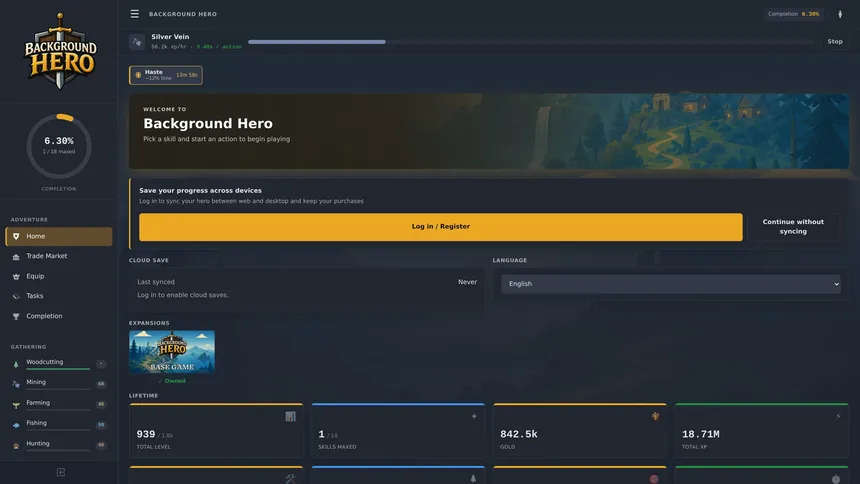The height and width of the screenshot is (484, 860).
Task: Open the Equip page
Action: (x=59, y=277)
